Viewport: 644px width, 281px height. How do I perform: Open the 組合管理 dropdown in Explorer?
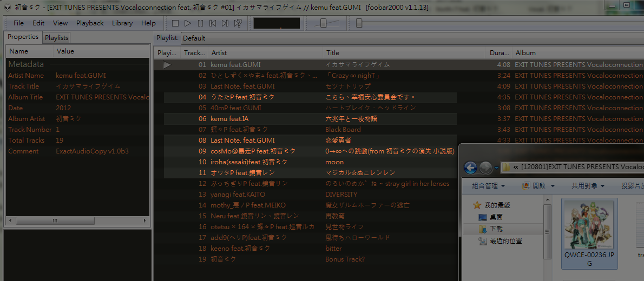coord(488,186)
